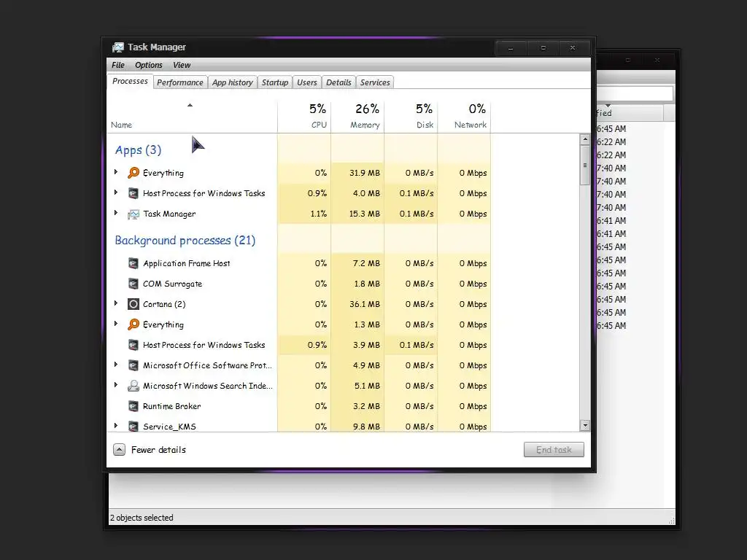Click the search field in the background window
The width and height of the screenshot is (747, 560).
[635, 93]
